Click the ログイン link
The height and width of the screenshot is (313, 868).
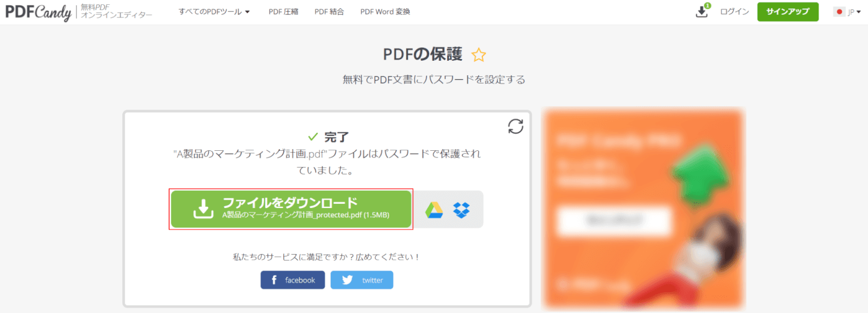(x=734, y=11)
